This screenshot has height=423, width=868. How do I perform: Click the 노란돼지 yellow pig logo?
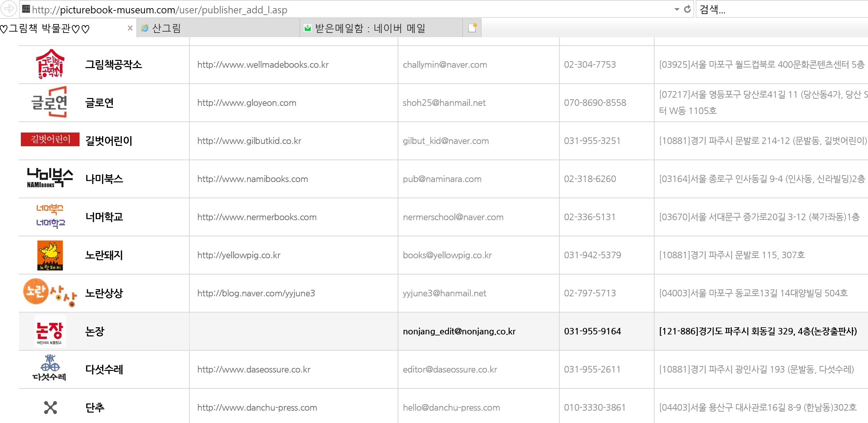tap(50, 255)
